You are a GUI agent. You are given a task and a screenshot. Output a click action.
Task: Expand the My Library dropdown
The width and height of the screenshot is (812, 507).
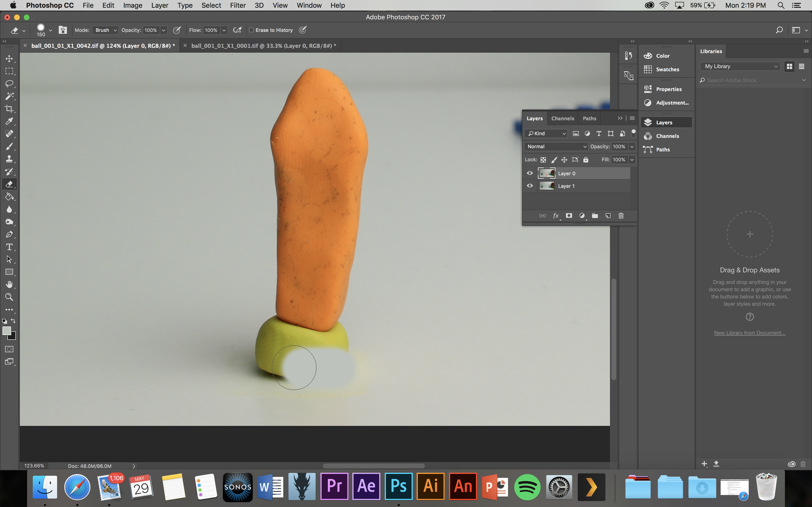point(740,66)
